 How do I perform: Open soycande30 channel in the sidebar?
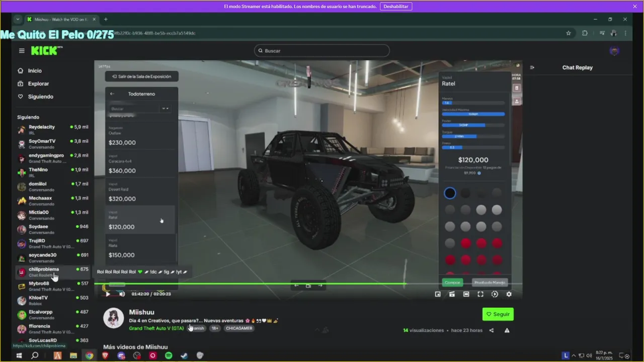click(52, 257)
